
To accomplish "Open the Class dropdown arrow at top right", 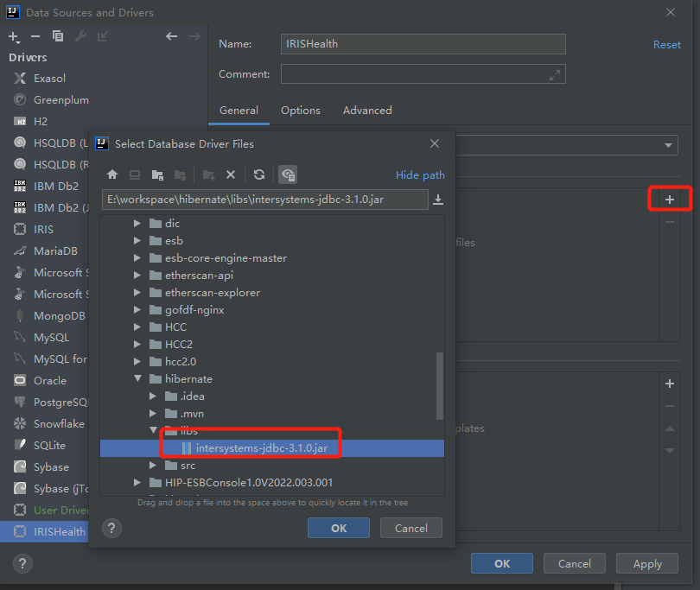I will [x=669, y=145].
